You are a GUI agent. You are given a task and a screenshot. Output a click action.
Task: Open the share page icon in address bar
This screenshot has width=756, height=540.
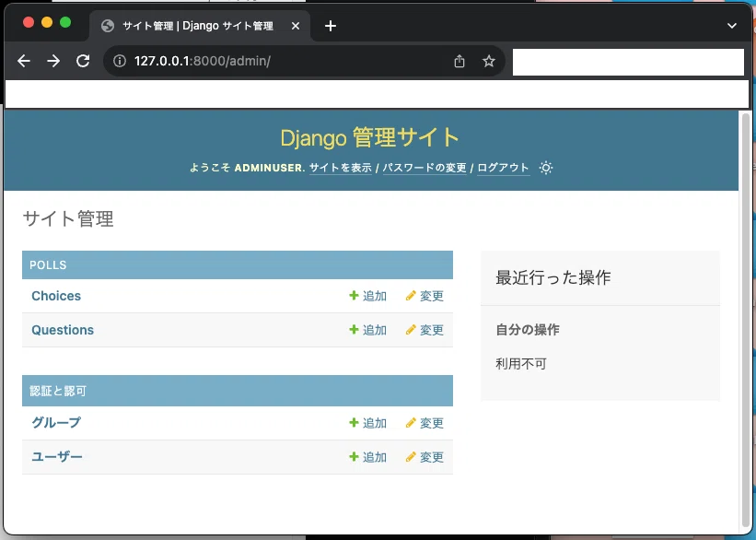[x=459, y=61]
